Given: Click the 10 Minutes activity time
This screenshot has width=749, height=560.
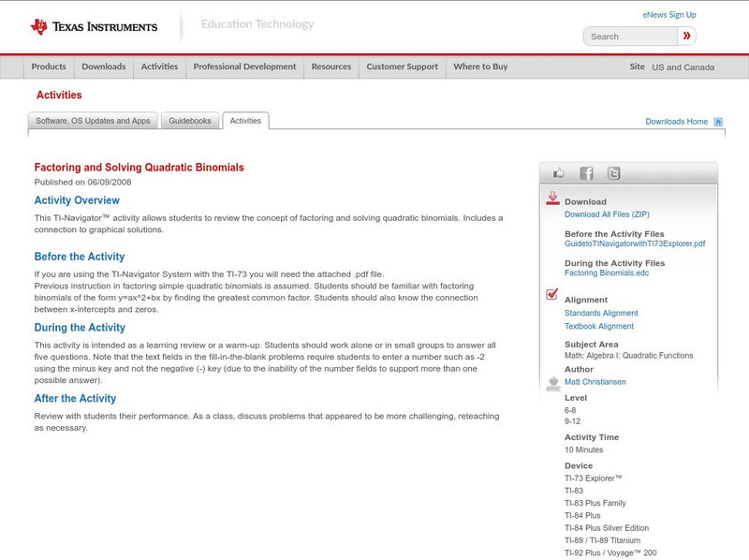Looking at the screenshot, I should (x=583, y=449).
